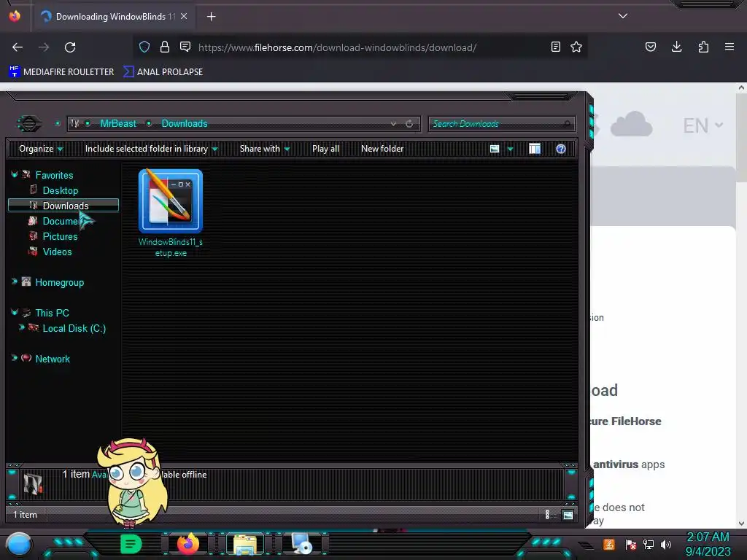The height and width of the screenshot is (560, 747).
Task: Select Desktop under Favorites
Action: (x=60, y=190)
